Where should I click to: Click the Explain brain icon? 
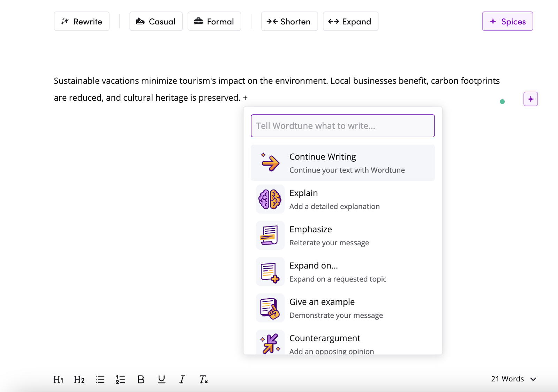(x=270, y=199)
